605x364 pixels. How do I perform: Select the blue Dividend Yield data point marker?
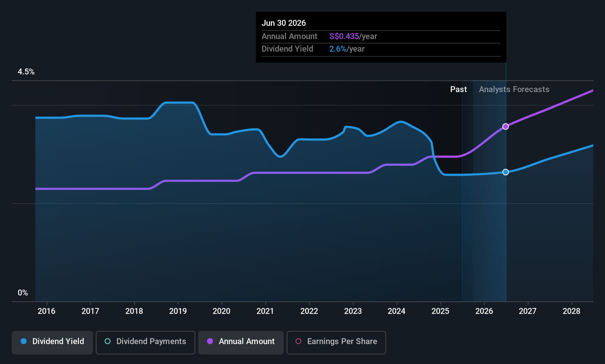(506, 172)
